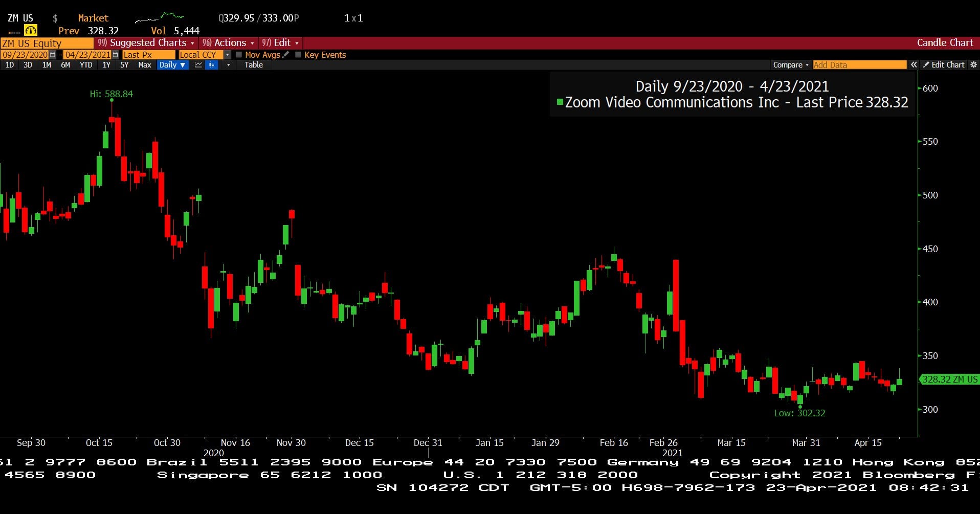Click the intraday sparkline mini chart
This screenshot has width=980, height=514.
click(x=159, y=18)
